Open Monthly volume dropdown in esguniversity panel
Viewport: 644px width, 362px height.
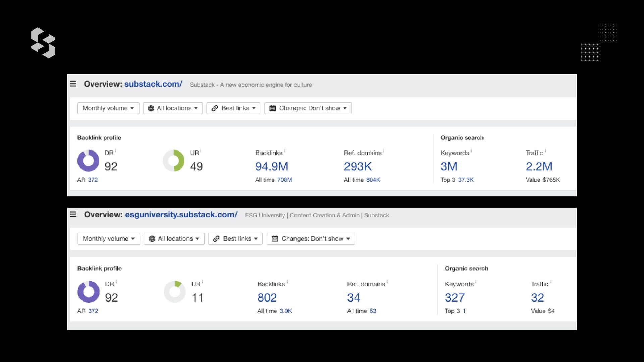[x=109, y=239]
